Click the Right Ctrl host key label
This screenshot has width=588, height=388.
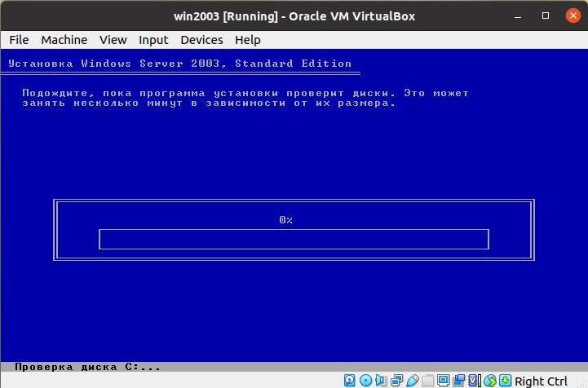[541, 381]
